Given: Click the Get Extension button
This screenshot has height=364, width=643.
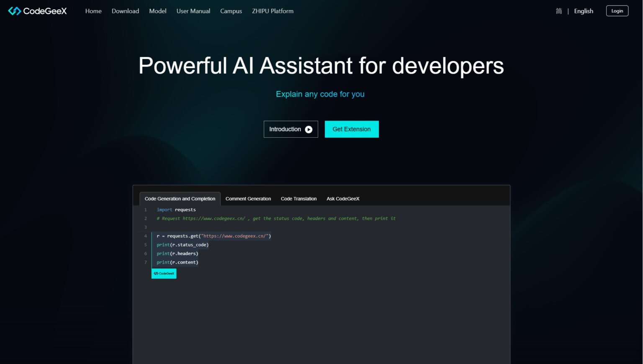Looking at the screenshot, I should click(352, 129).
